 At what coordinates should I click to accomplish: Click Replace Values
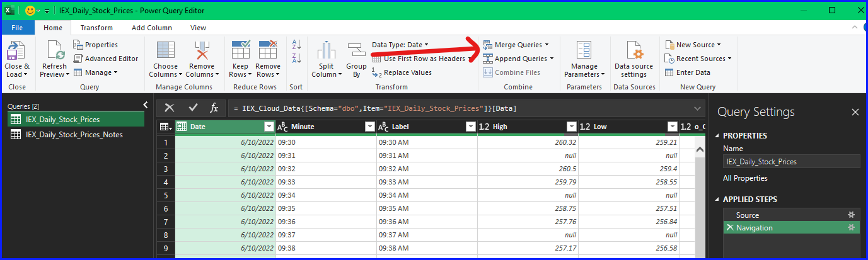pos(402,72)
